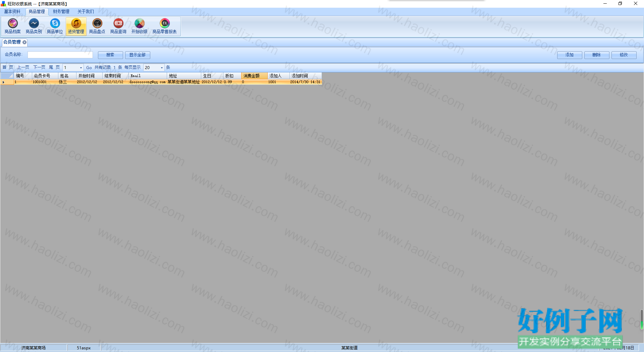
Task: Select the grid's top-left select-all corner
Action: (x=7, y=76)
